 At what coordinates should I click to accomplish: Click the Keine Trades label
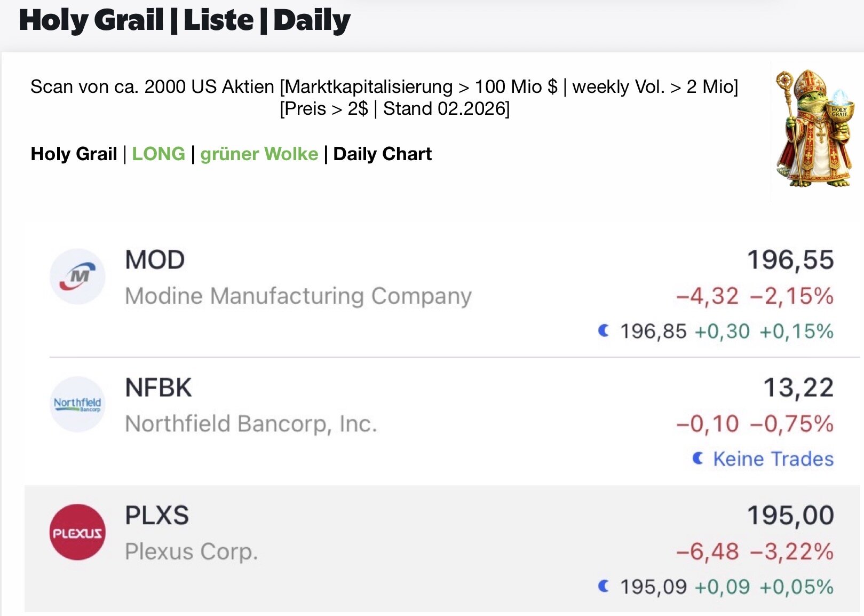(773, 459)
